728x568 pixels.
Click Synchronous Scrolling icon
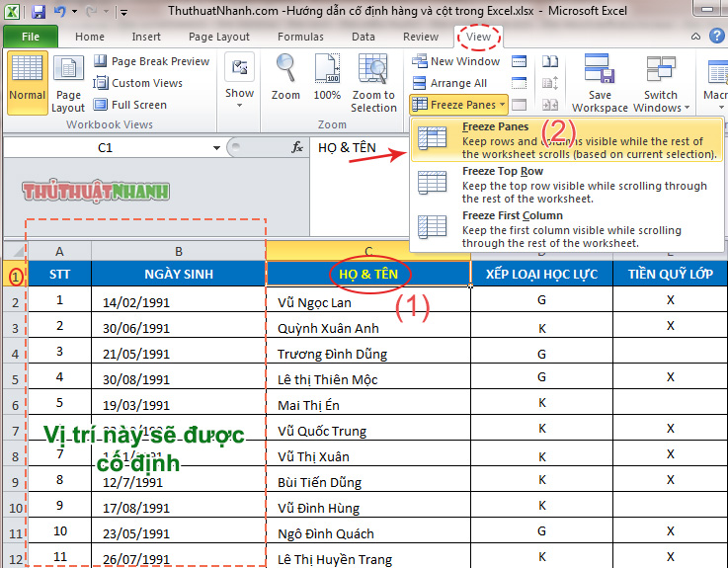[x=550, y=83]
